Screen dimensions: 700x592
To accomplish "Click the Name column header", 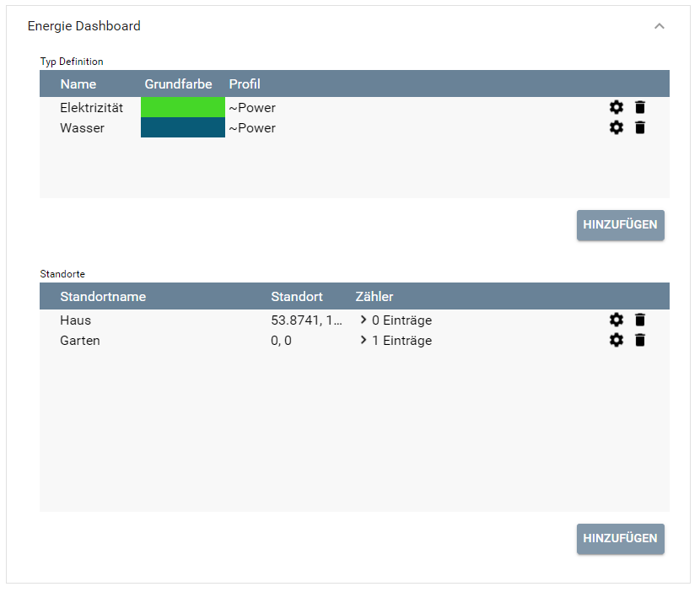I will [78, 83].
